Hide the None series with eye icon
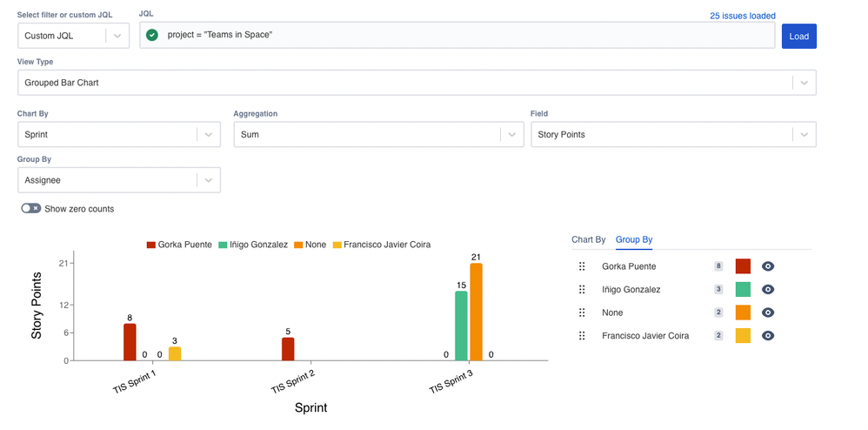Image resolution: width=868 pixels, height=430 pixels. point(768,312)
